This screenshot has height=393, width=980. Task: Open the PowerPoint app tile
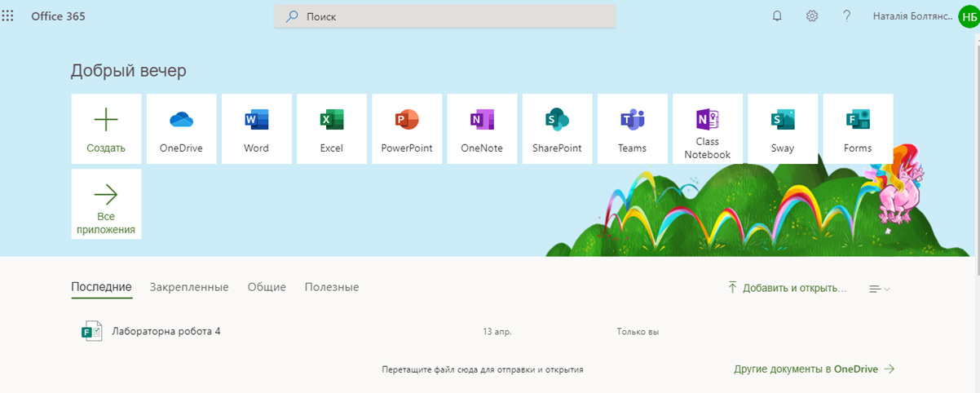tap(407, 129)
